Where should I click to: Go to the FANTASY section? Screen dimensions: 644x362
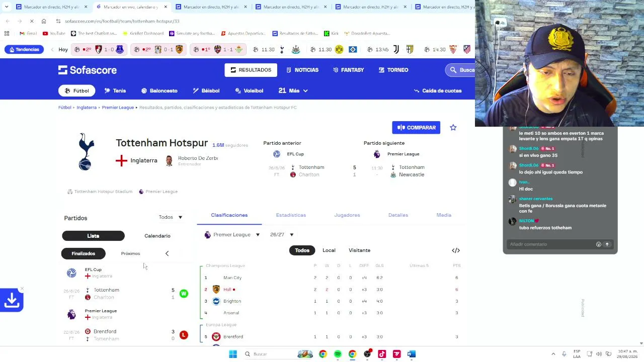348,70
